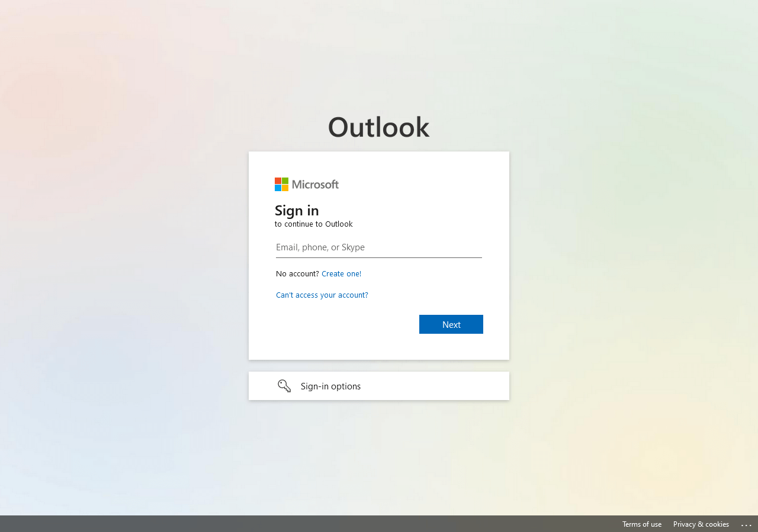Click the underline of the email field
The height and width of the screenshot is (532, 758).
(x=379, y=257)
